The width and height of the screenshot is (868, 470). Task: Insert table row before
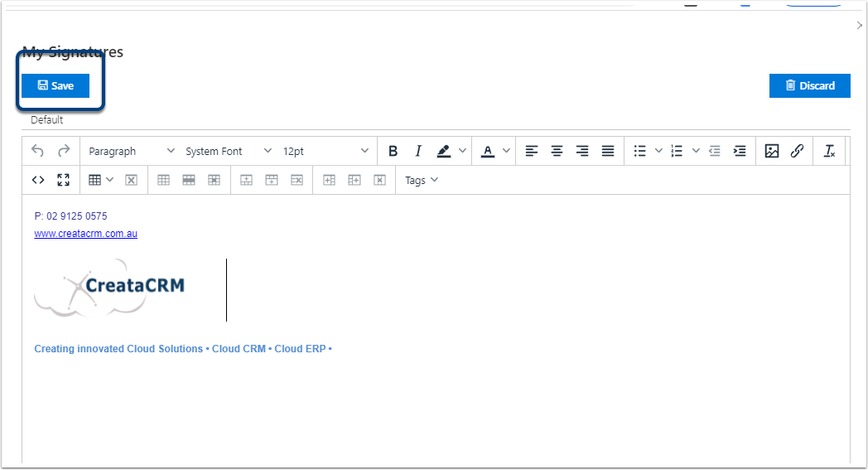pos(246,180)
